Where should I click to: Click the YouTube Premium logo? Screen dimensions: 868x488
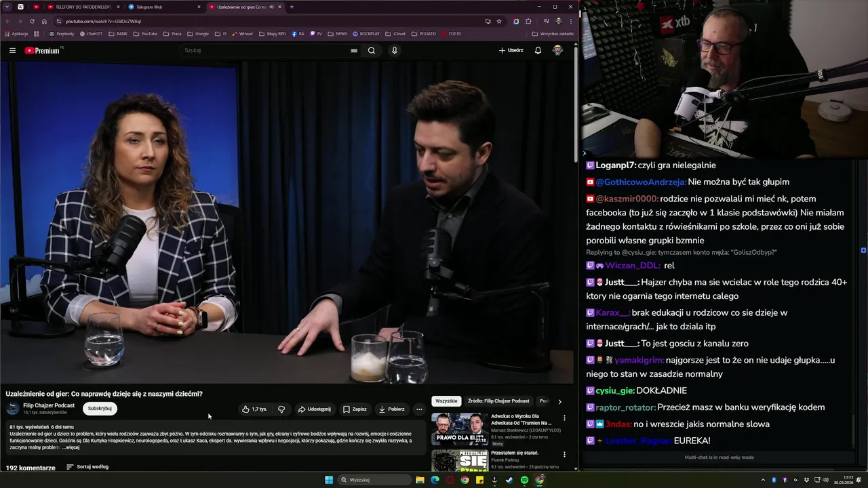42,50
